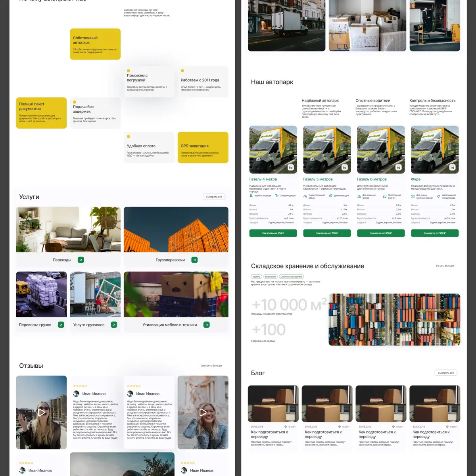Click the Заказать от 750 ₽ button
This screenshot has width=476, height=476.
coord(327,233)
